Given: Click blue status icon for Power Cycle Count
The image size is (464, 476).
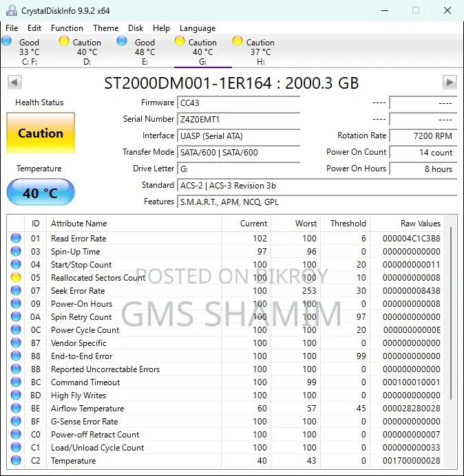Looking at the screenshot, I should click(x=16, y=329).
